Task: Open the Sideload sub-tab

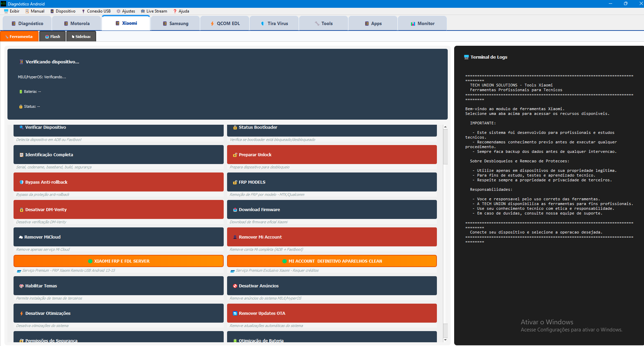Action: pyautogui.click(x=81, y=36)
